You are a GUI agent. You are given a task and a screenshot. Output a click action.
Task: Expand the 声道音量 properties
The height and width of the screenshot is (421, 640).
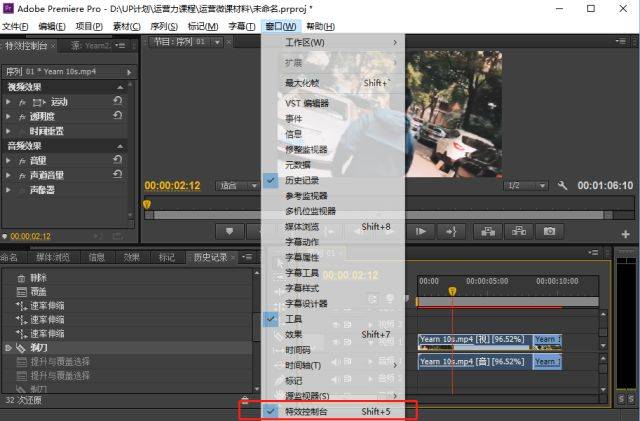point(8,175)
